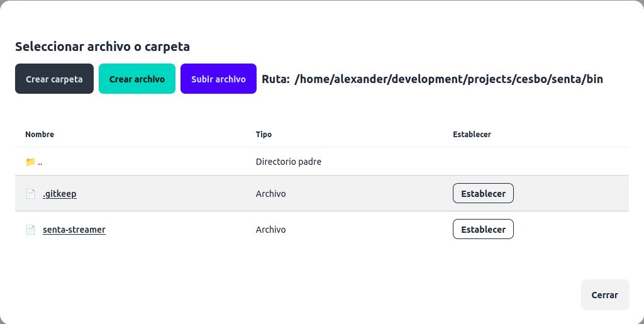Select the 'Directorio padre' type cell
This screenshot has height=324, width=644.
pyautogui.click(x=288, y=162)
